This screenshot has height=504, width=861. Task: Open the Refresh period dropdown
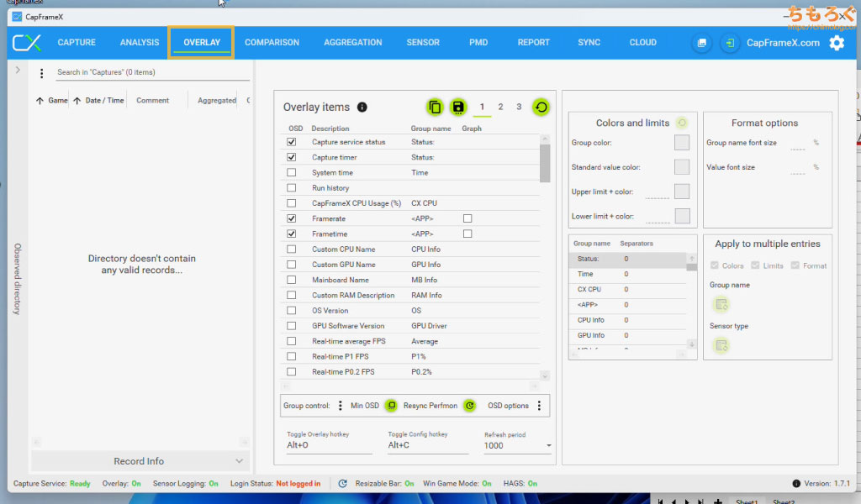tap(517, 446)
